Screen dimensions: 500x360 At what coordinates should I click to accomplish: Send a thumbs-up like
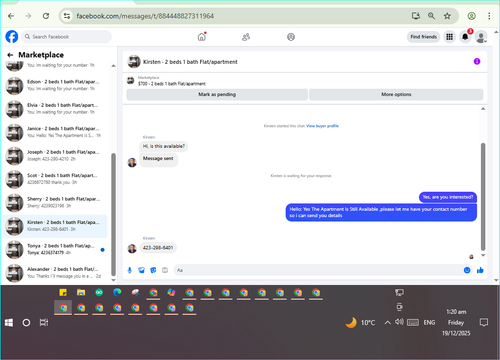[480, 270]
